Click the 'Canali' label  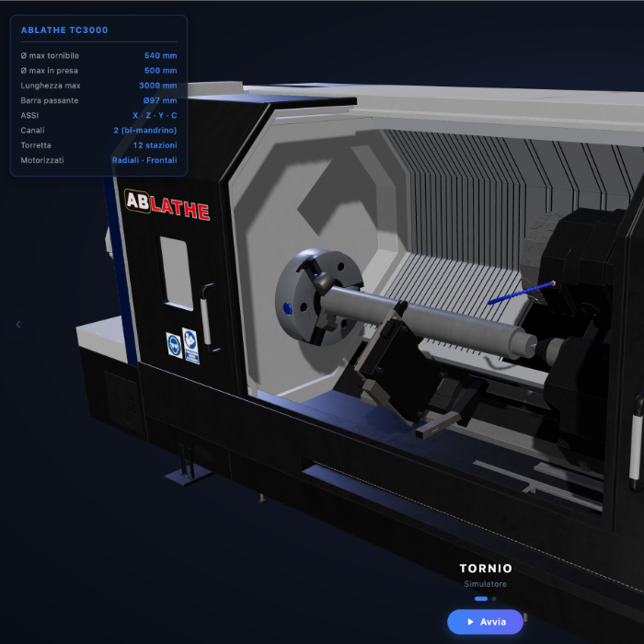pyautogui.click(x=32, y=131)
